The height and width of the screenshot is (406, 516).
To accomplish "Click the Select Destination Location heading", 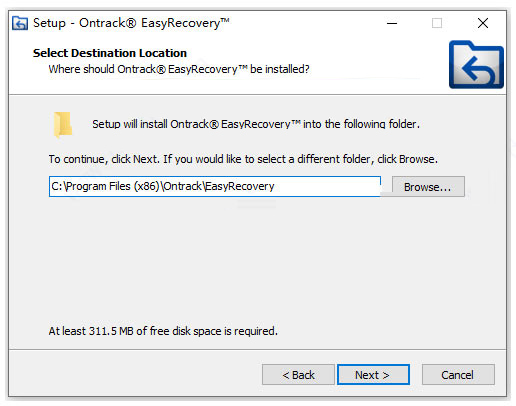I will [110, 53].
